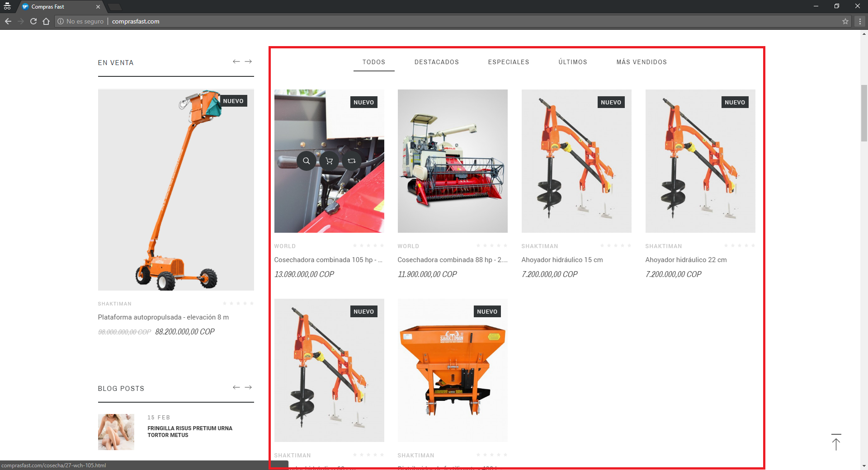Screen dimensions: 868x470
Task: Click the orange platform lift image
Action: 176,190
